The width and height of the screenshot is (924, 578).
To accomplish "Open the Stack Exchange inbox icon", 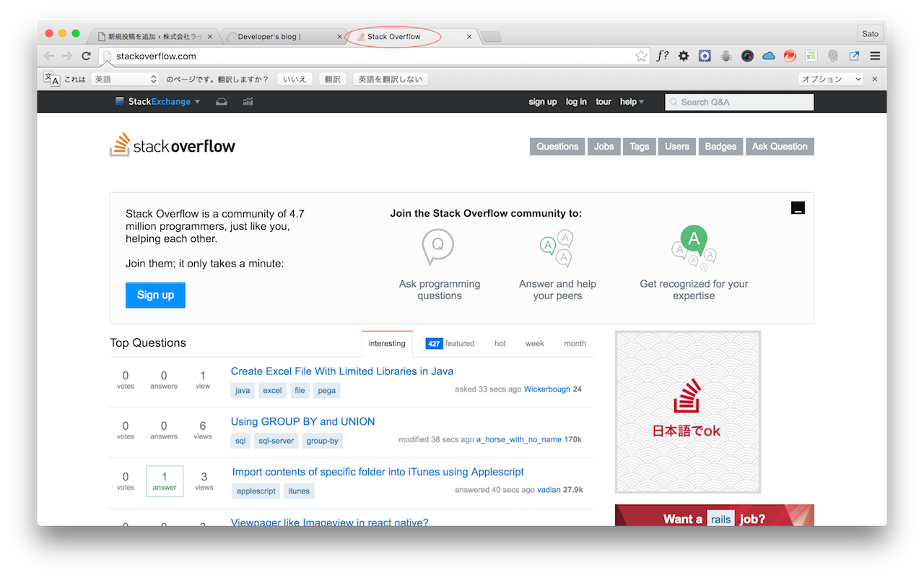I will coord(222,102).
